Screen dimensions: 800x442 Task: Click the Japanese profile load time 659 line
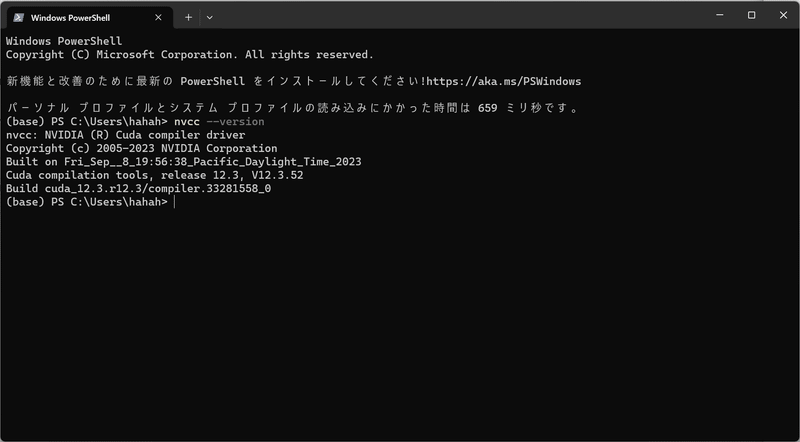tap(293, 108)
